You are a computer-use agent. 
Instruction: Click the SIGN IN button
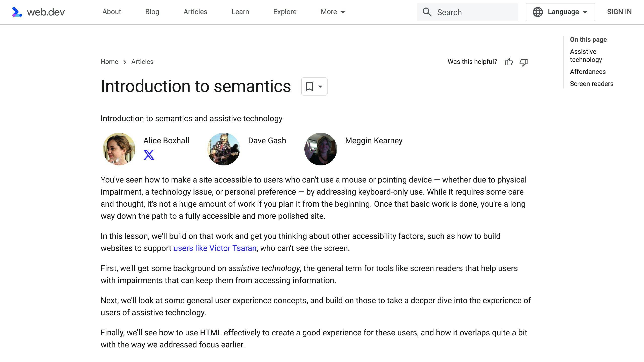[619, 12]
